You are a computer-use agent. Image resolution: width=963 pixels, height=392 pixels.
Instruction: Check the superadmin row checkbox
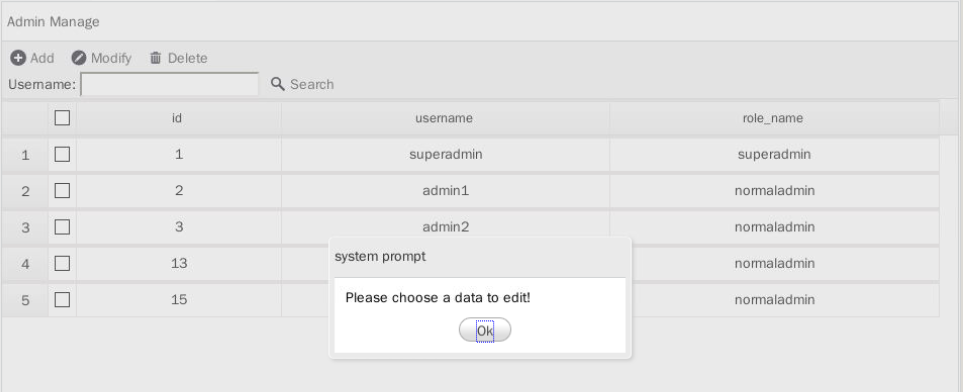[62, 154]
